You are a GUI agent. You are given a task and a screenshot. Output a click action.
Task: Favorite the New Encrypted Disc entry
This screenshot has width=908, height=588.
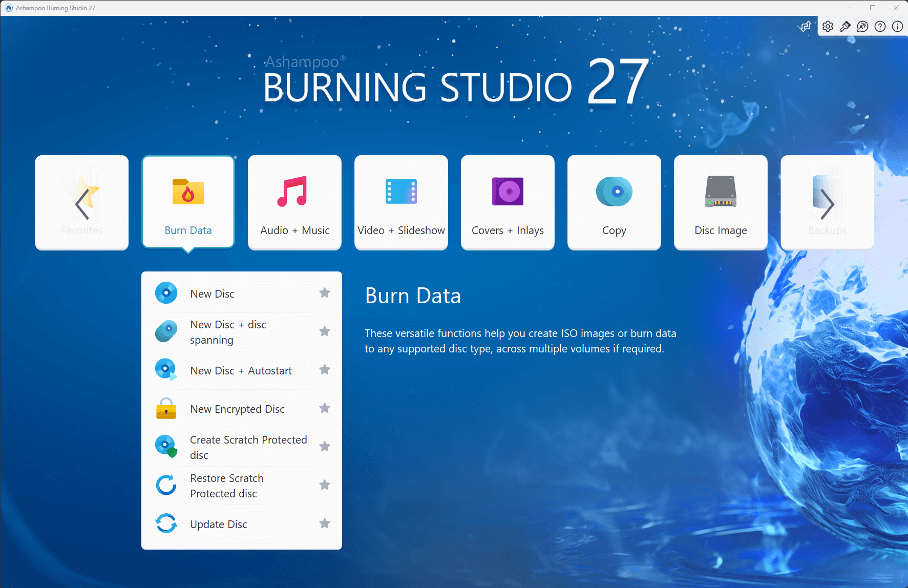(325, 408)
